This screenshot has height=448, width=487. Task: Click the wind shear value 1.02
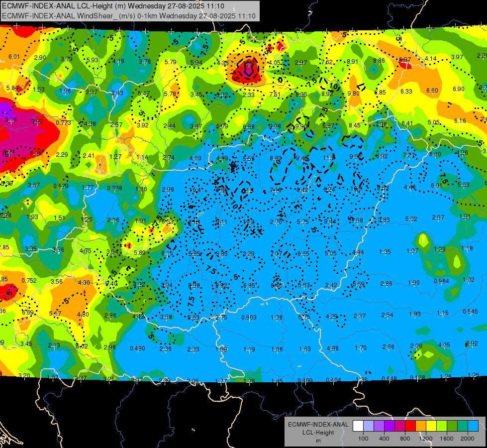pyautogui.click(x=469, y=280)
